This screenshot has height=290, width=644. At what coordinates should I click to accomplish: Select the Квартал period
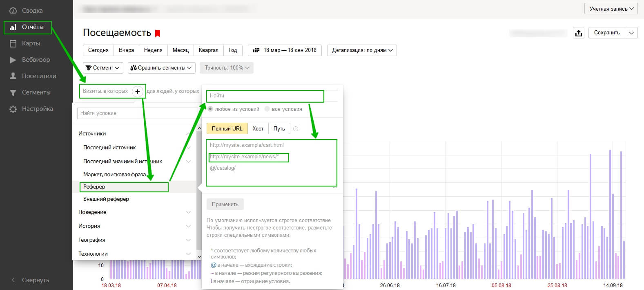coord(209,50)
